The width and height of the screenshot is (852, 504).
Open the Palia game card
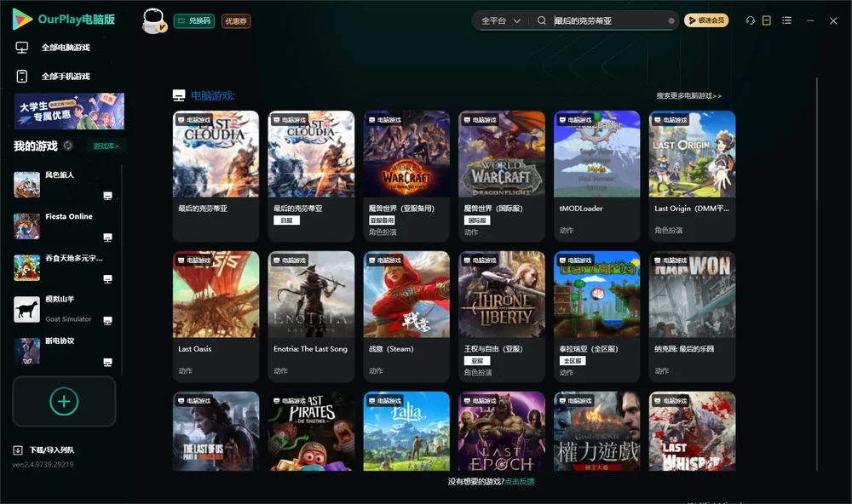click(x=406, y=432)
